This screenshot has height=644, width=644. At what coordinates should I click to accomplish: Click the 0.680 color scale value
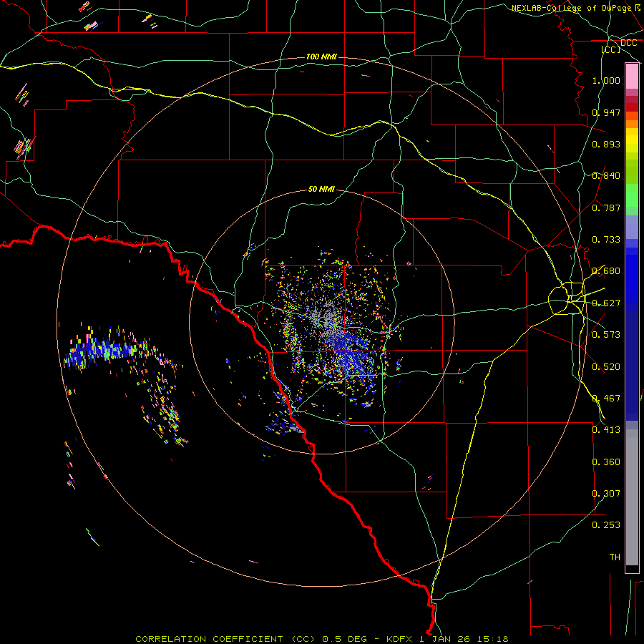(606, 271)
